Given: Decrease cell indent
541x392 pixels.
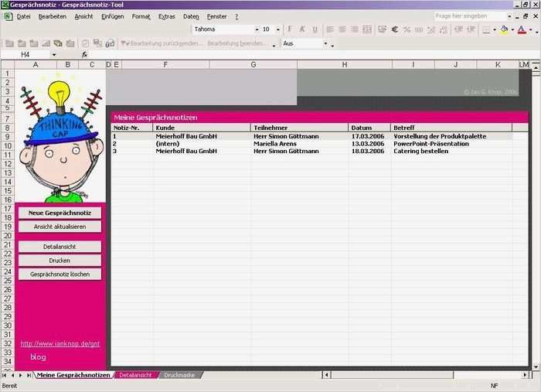Looking at the screenshot, I should click(458, 29).
